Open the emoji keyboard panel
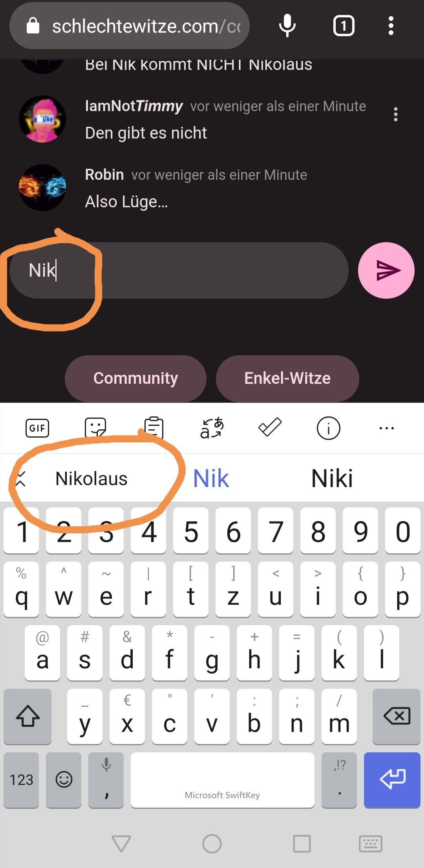Screen dimensions: 424x868 pyautogui.click(x=64, y=780)
